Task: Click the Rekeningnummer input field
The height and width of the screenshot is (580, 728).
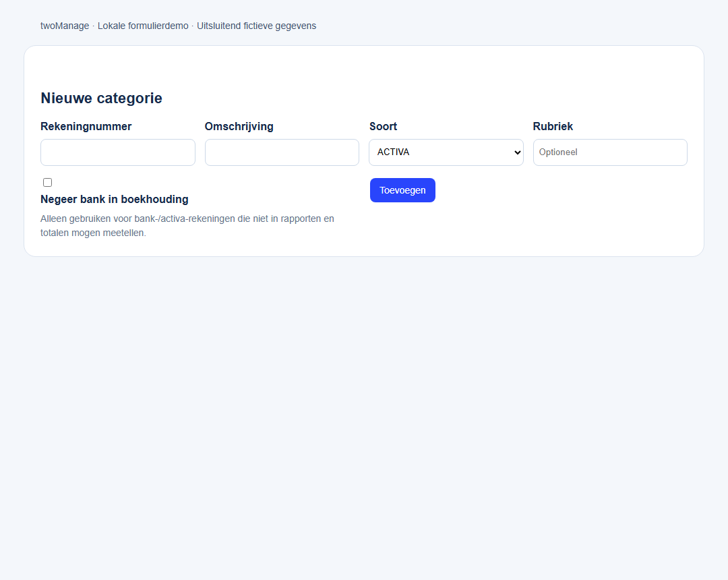Action: pos(118,152)
